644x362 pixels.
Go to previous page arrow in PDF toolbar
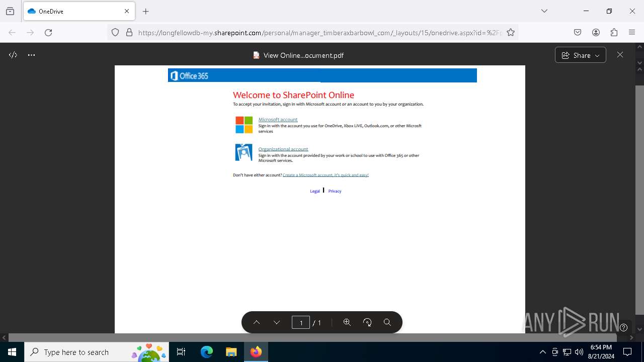(x=257, y=322)
